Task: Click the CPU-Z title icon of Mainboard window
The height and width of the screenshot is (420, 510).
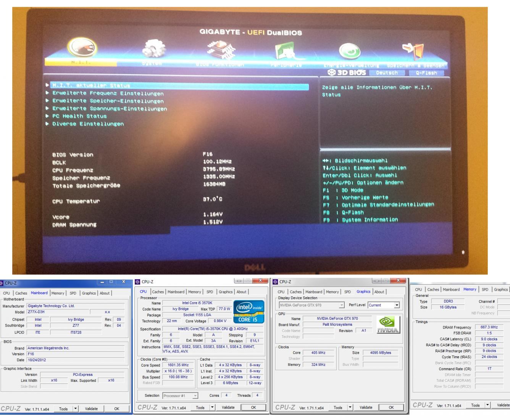Action: pos(2,283)
